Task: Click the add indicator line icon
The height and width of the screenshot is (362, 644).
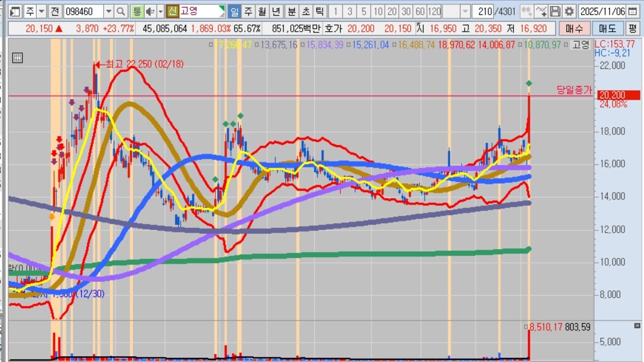Action: [541, 11]
